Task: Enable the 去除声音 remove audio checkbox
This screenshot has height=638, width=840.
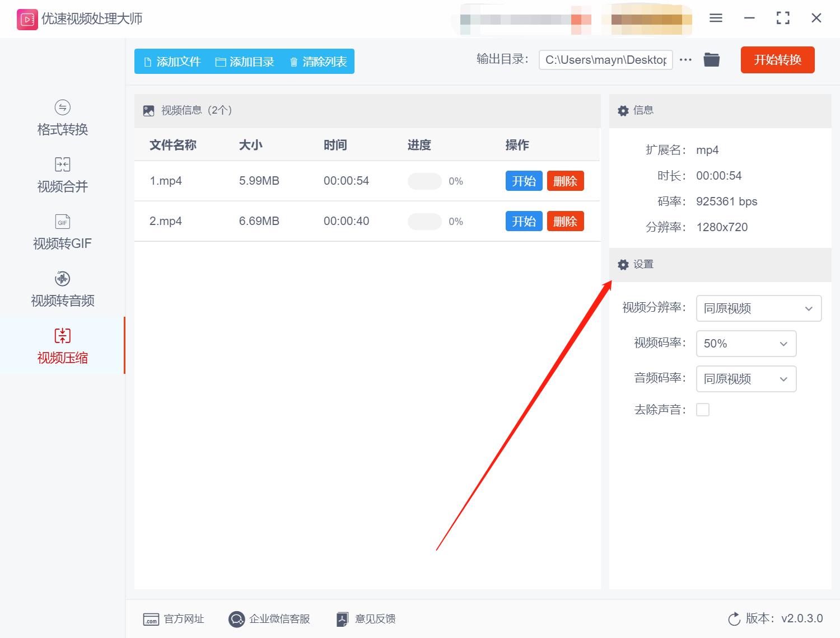Action: [x=703, y=409]
